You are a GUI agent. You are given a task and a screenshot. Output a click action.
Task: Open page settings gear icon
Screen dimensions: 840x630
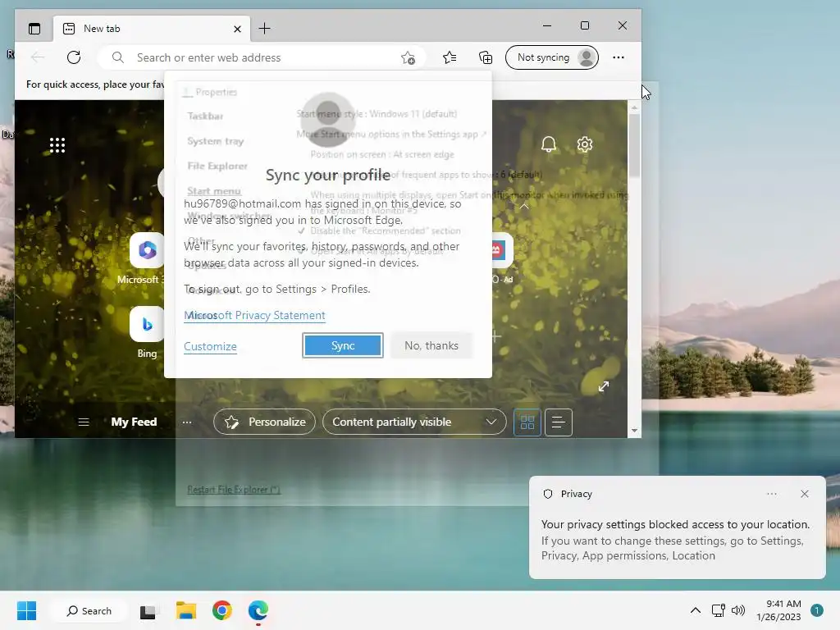584,144
